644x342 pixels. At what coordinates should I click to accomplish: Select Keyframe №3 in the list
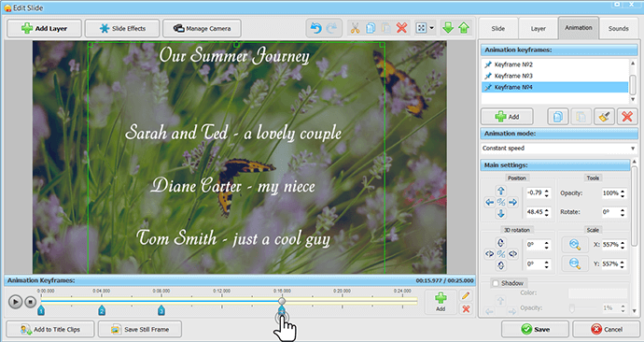pyautogui.click(x=554, y=76)
